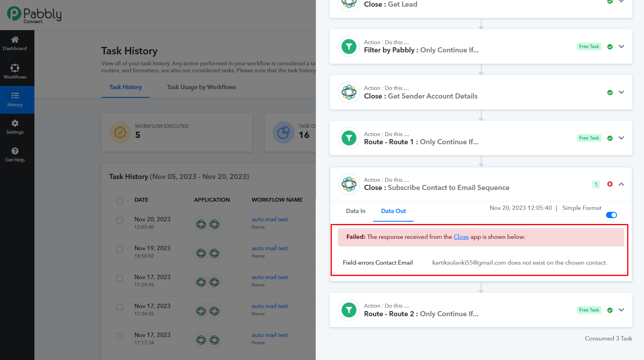
Task: Check the Nov 17, 2023 17:34:05 row checkbox
Action: 120,307
